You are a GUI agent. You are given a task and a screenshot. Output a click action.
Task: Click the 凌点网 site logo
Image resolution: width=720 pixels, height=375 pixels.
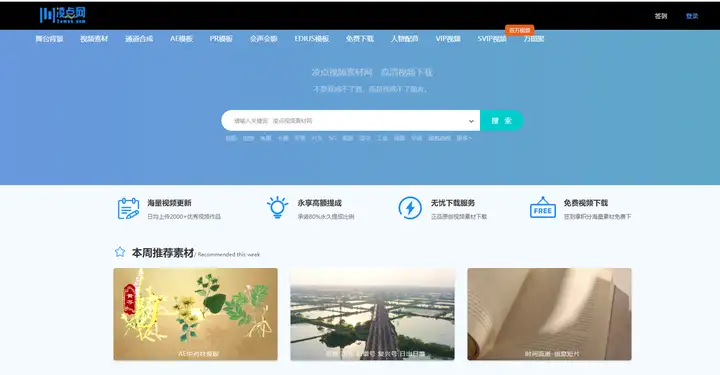(62, 15)
